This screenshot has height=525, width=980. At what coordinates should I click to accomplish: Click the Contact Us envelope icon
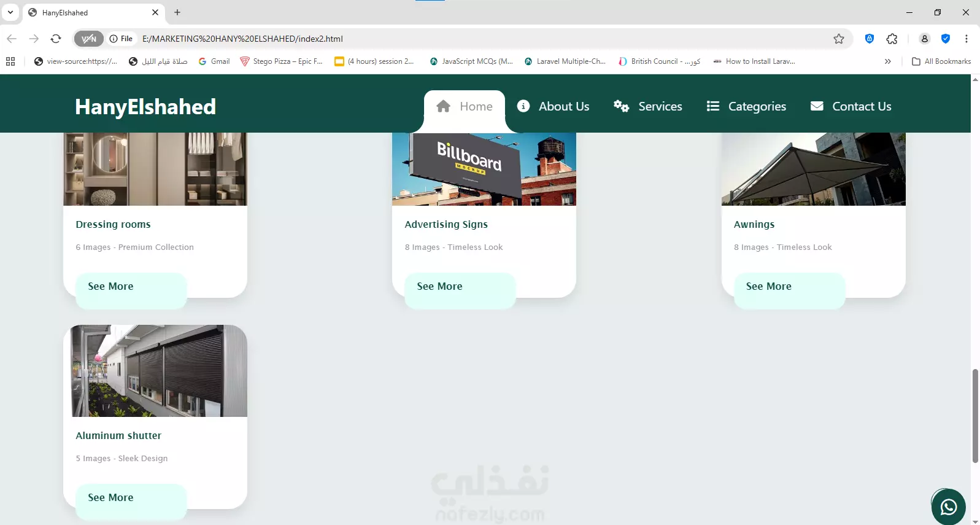(x=817, y=106)
